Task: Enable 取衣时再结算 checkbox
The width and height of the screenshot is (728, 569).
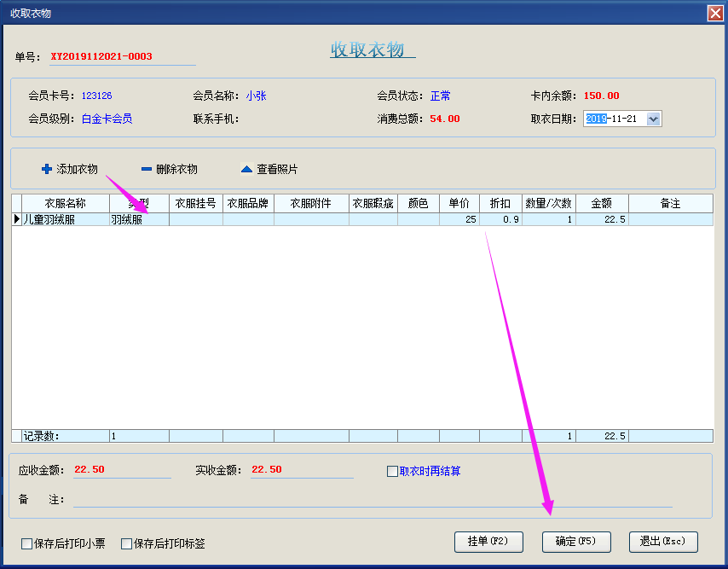Action: (x=392, y=472)
